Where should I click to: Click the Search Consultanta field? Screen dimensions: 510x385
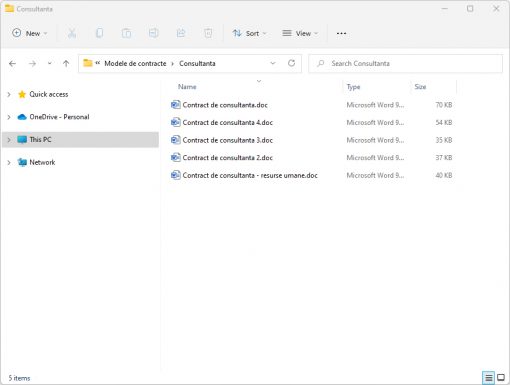click(x=405, y=63)
